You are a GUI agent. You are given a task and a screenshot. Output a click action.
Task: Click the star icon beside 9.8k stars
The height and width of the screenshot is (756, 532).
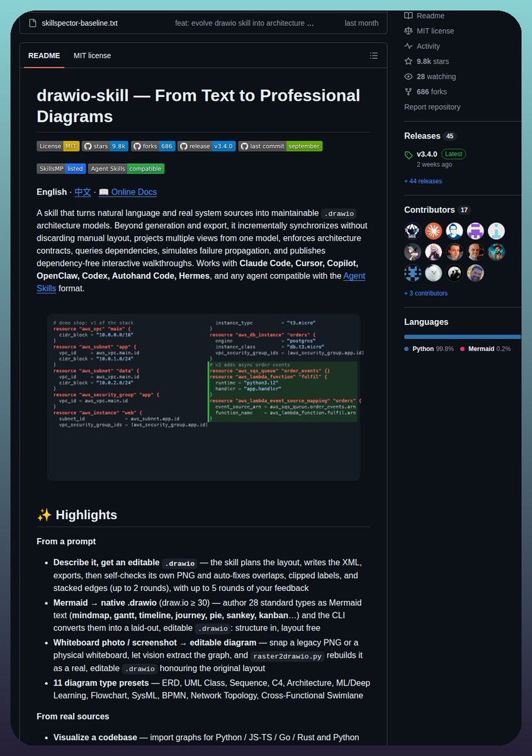coord(409,61)
